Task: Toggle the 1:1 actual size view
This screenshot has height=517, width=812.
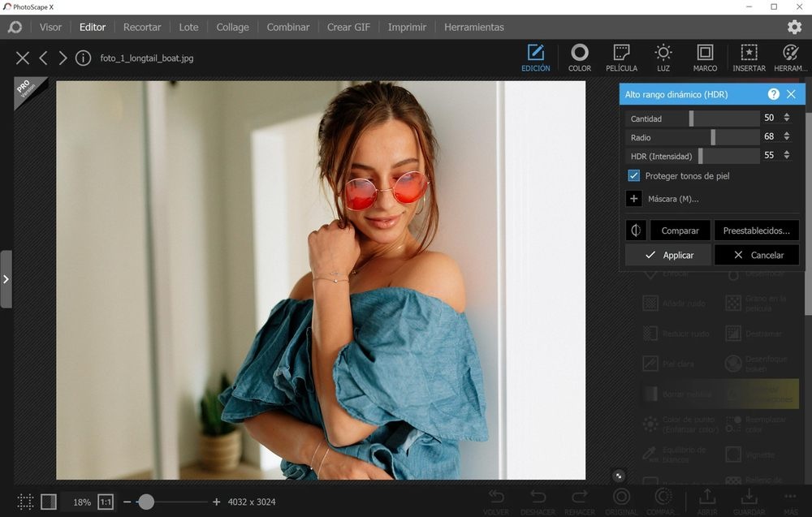Action: coord(106,502)
